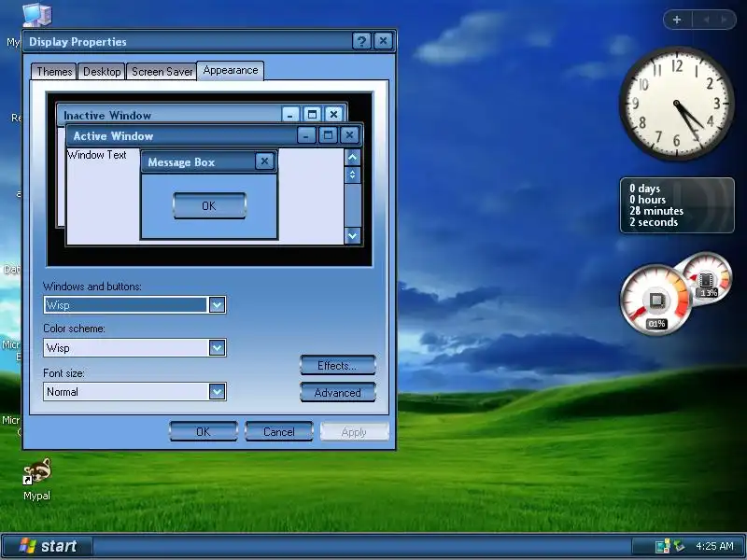This screenshot has width=747, height=560.
Task: Click the Active Window maximize icon in preview
Action: click(x=328, y=135)
